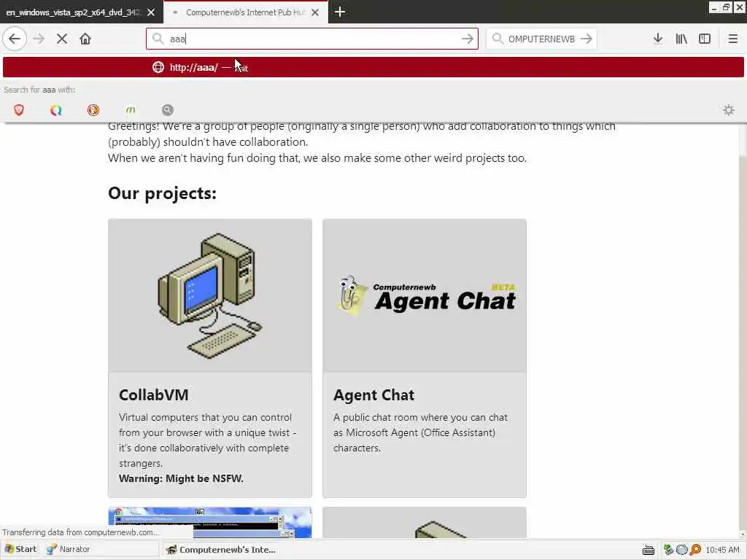The width and height of the screenshot is (747, 560).
Task: Open the Downloads arrow icon
Action: pos(658,39)
